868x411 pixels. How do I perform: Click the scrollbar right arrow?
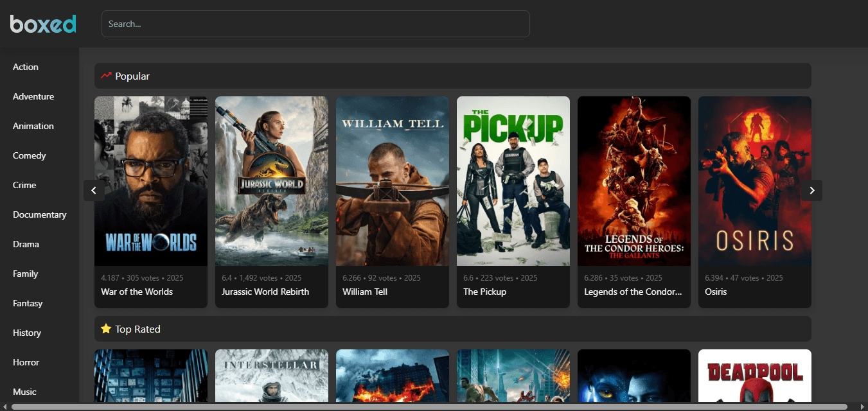pos(863,407)
